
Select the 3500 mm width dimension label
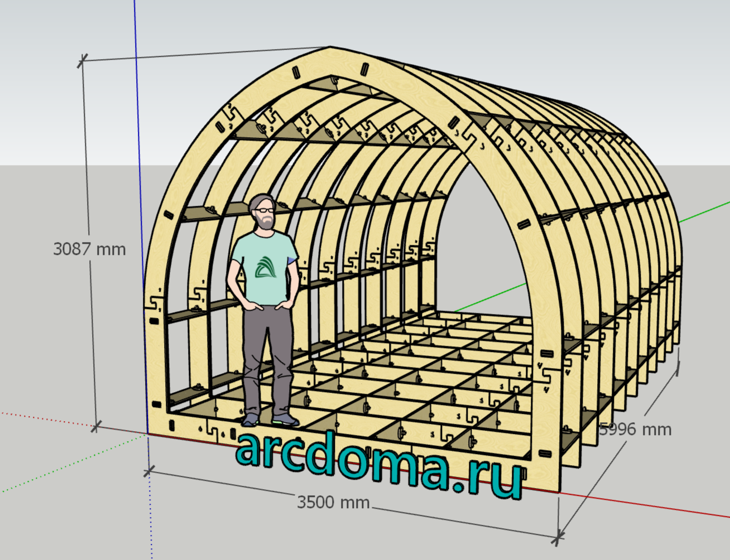click(333, 503)
